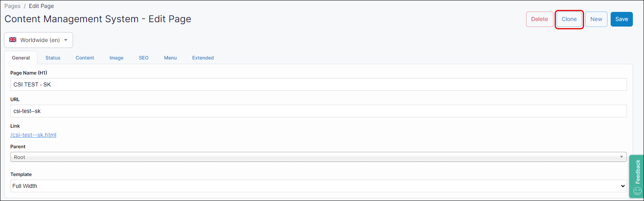
Task: Click the UK flag icon in language selector
Action: click(x=13, y=40)
